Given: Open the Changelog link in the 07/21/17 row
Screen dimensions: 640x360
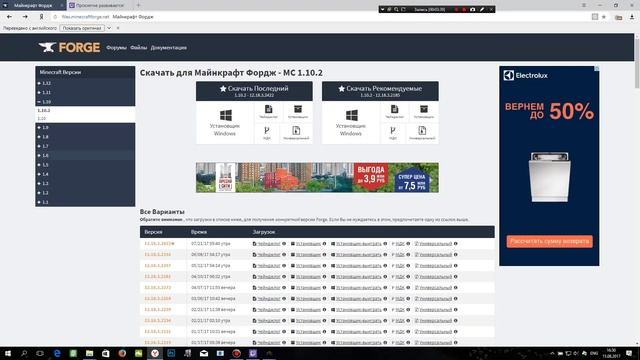Looking at the screenshot, I should tap(269, 244).
